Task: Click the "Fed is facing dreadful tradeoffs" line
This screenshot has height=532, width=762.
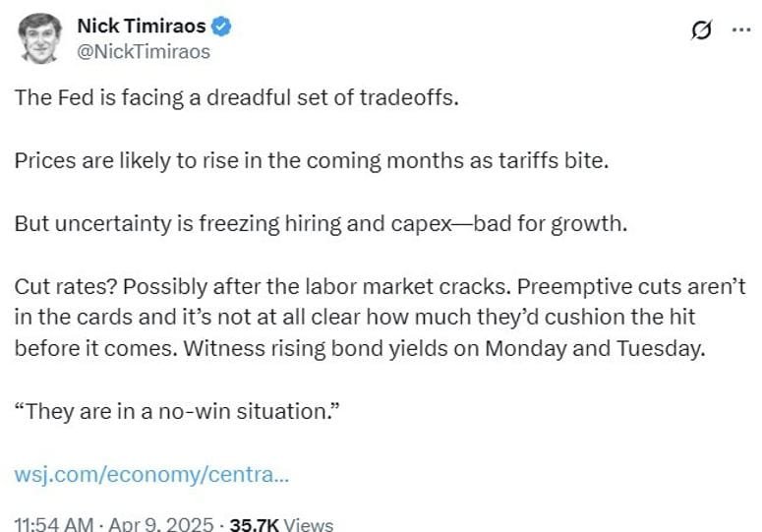Action: tap(236, 99)
